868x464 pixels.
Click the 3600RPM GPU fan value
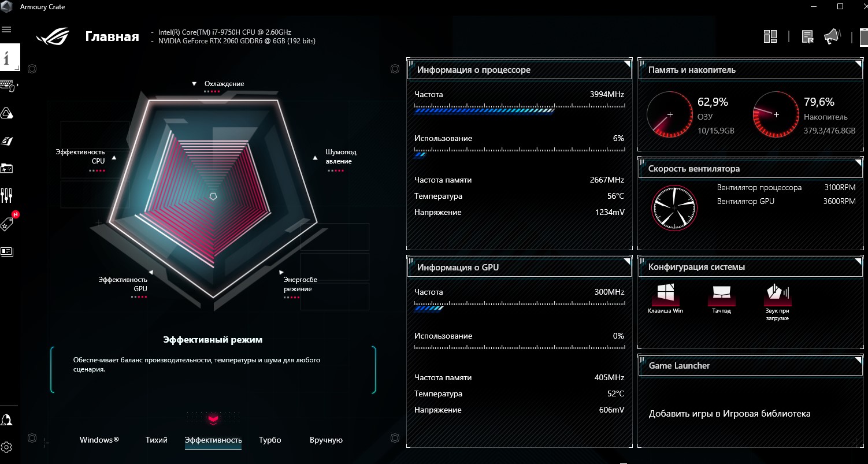840,202
